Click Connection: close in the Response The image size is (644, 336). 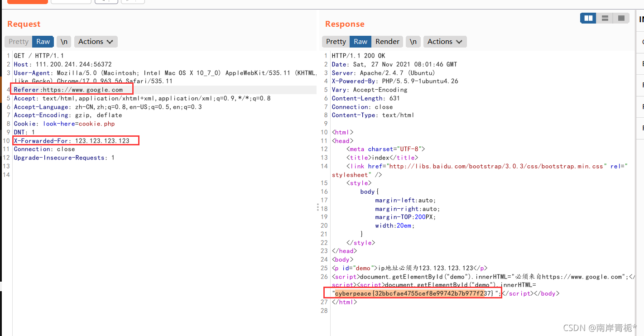[x=362, y=107]
